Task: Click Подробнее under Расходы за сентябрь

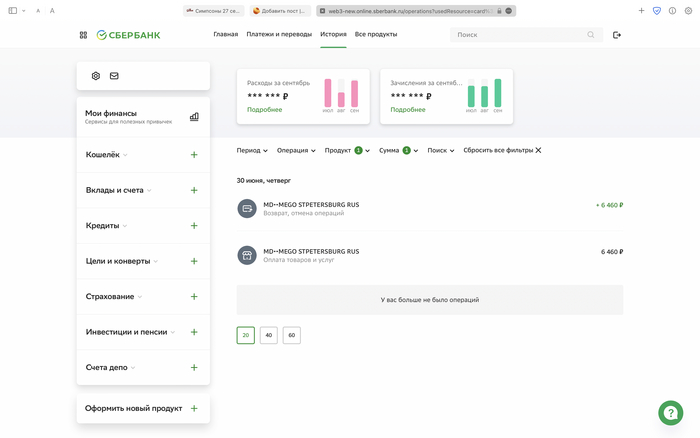Action: click(265, 110)
